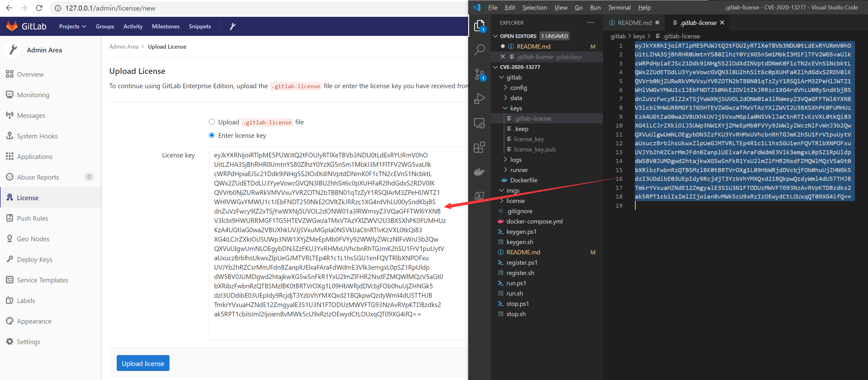Click the Upload license button

(143, 363)
